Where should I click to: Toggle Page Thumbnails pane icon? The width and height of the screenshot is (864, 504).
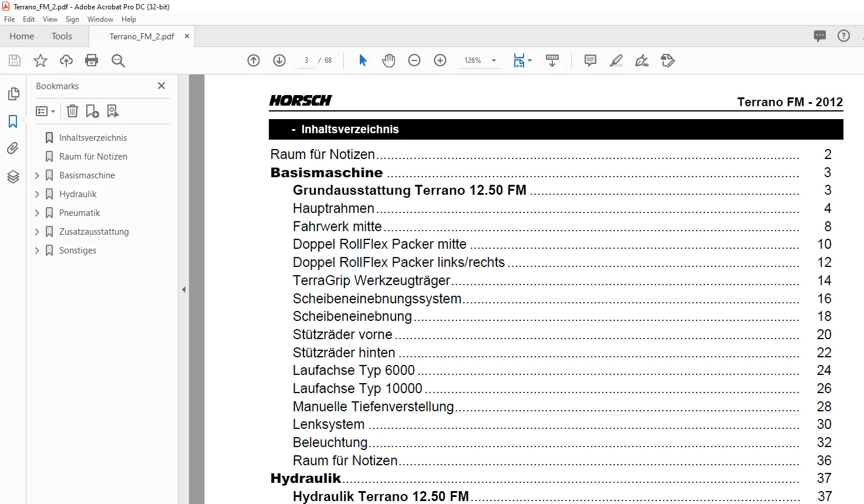[x=13, y=94]
